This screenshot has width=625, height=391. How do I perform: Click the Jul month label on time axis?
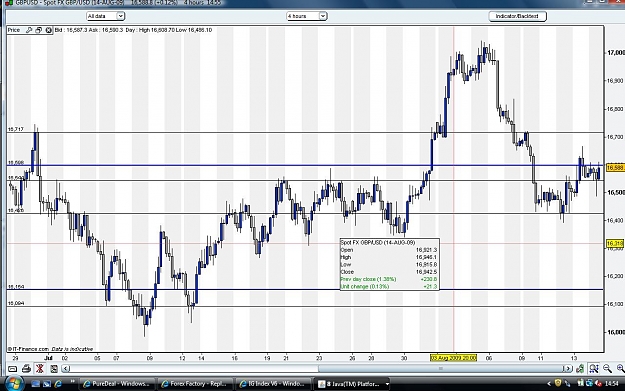point(48,358)
